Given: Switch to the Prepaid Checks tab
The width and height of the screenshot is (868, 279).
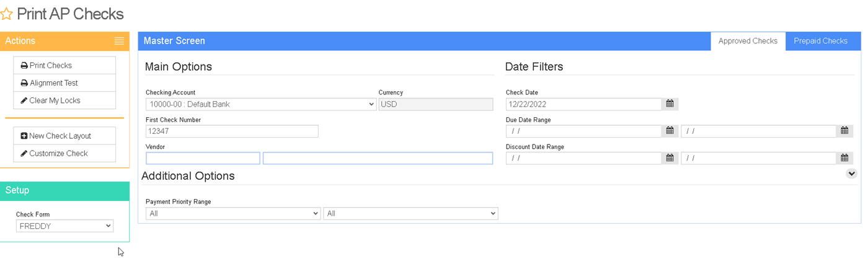Looking at the screenshot, I should click(x=820, y=41).
